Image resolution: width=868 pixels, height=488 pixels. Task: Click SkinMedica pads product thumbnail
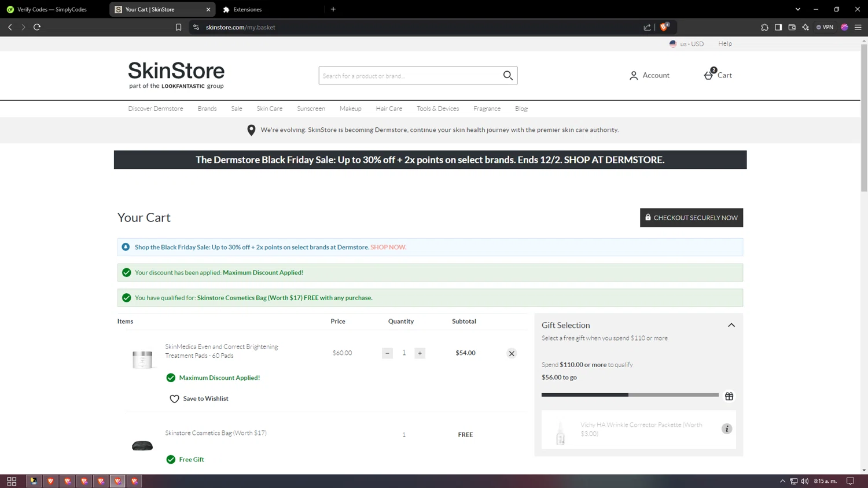[x=142, y=359]
